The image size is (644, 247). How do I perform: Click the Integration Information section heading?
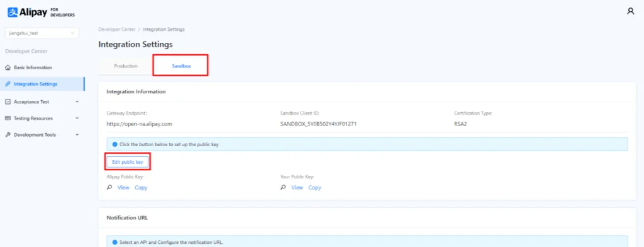coord(136,92)
